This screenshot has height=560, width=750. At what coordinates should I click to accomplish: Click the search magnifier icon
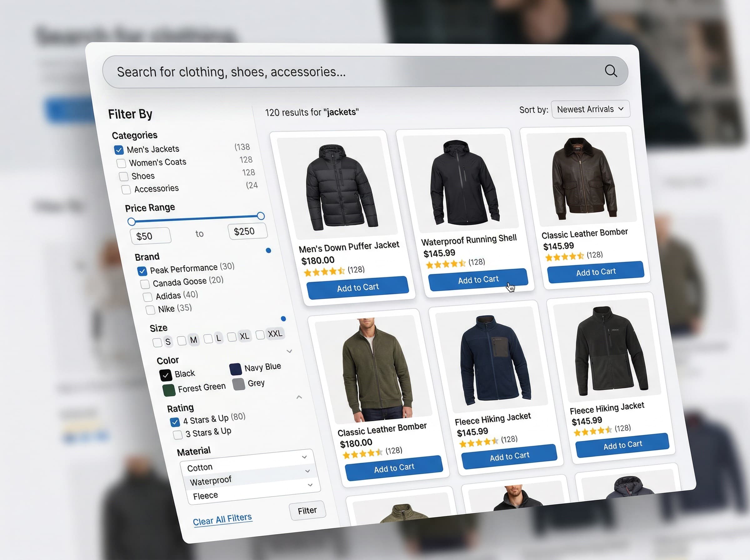pos(611,71)
